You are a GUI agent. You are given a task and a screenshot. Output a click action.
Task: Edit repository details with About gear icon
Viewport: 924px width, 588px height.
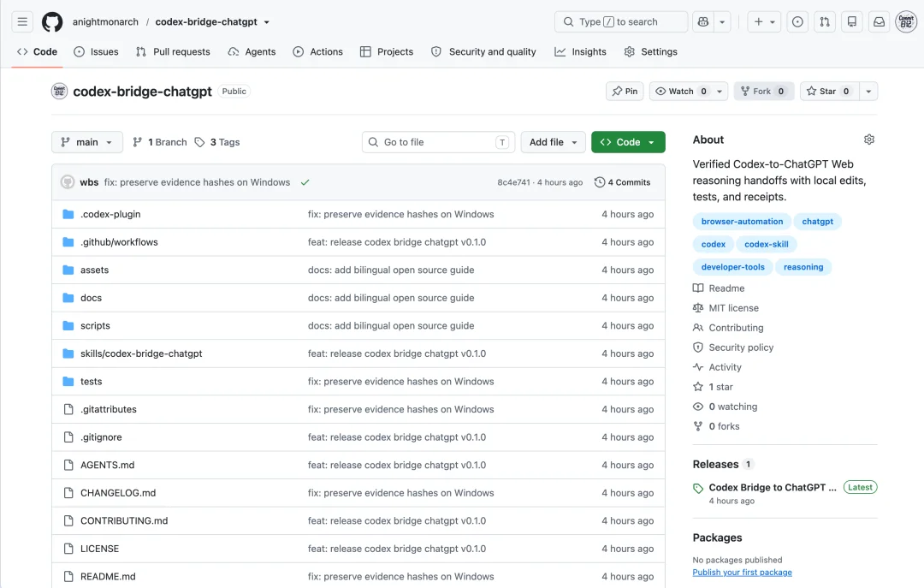868,140
